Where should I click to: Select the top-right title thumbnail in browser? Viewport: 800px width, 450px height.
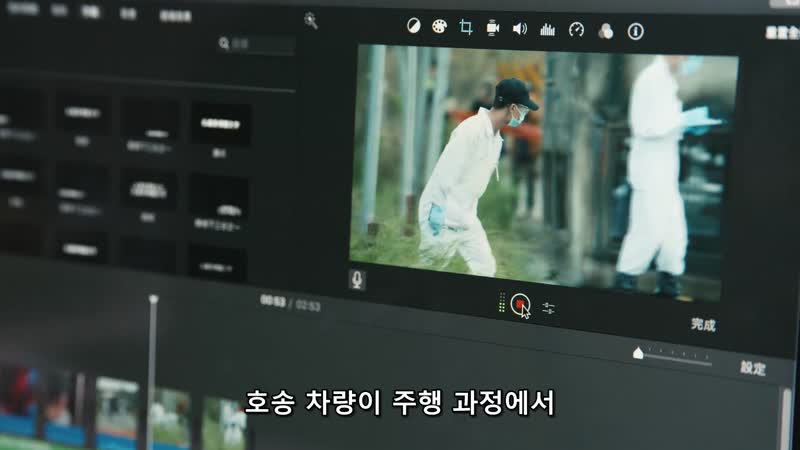coord(221,124)
